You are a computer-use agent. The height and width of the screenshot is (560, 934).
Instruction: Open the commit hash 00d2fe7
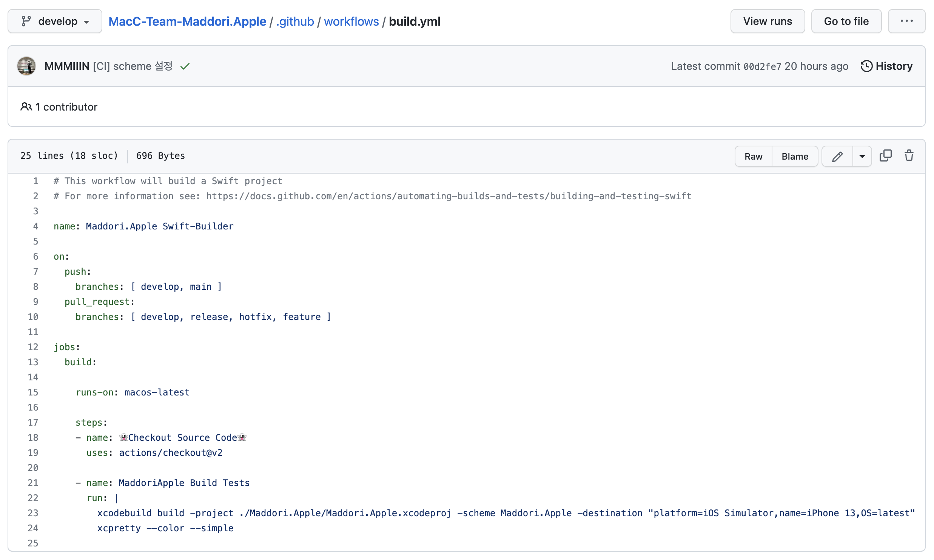point(762,67)
